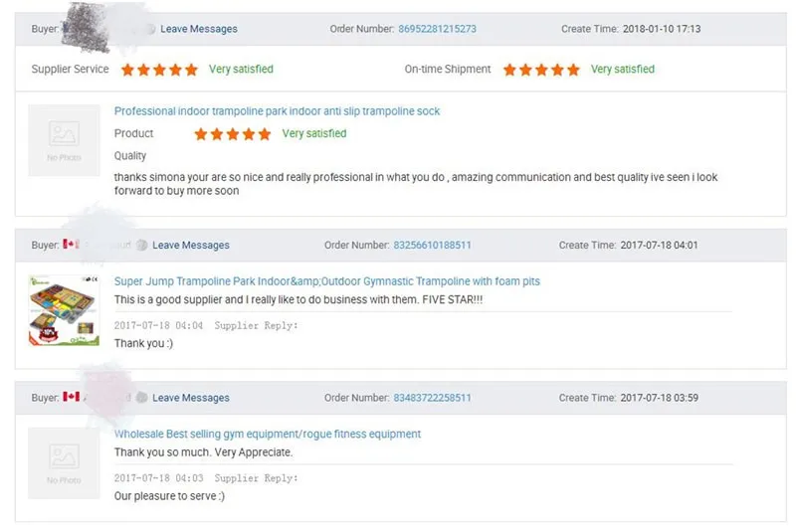This screenshot has height=532, width=796.
Task: Open order number 83256610188511
Action: [432, 245]
